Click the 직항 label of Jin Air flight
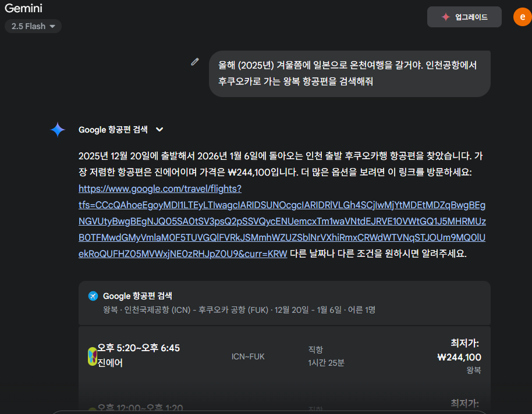 [x=315, y=349]
